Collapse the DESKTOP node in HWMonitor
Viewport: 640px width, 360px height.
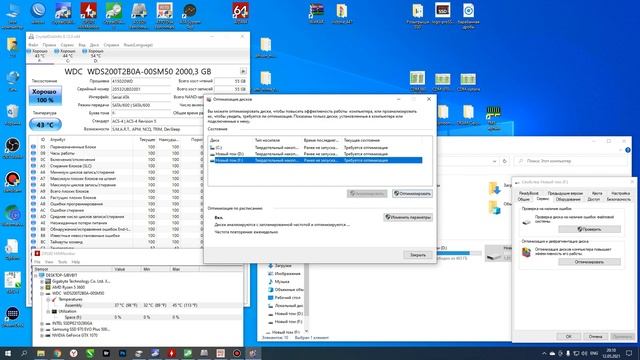pos(36,276)
